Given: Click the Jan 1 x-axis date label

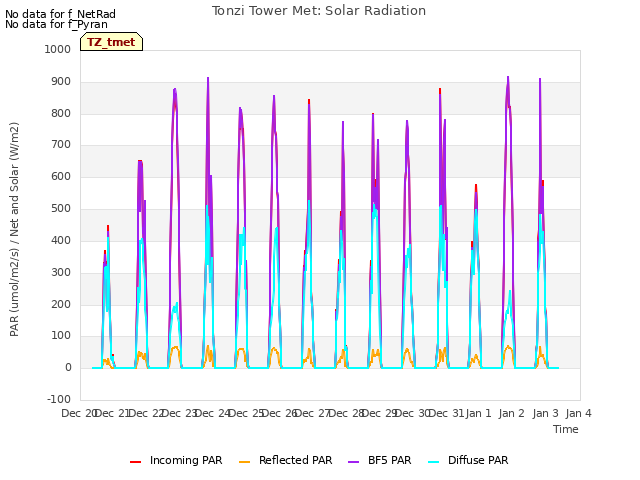Looking at the screenshot, I should [x=478, y=413].
